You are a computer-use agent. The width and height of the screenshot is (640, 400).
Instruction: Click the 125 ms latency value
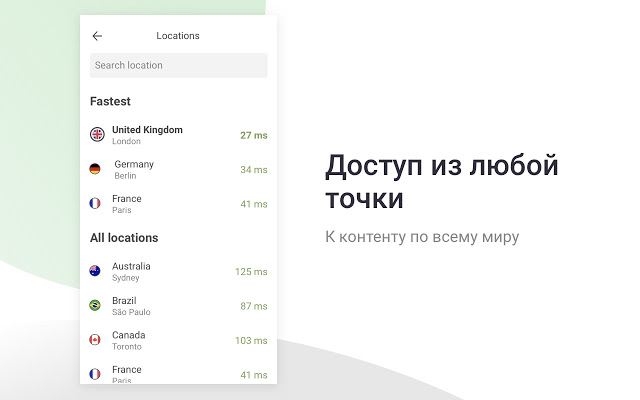(x=251, y=272)
